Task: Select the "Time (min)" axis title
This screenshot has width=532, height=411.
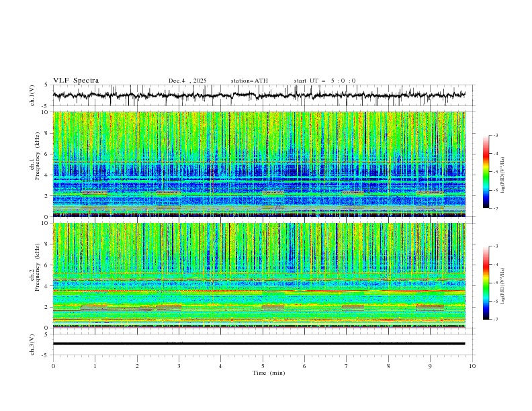Action: coord(269,373)
